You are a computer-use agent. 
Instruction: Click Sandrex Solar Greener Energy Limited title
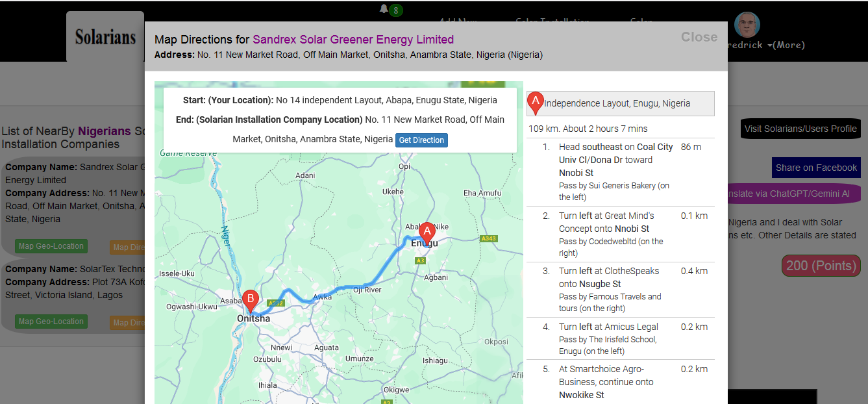tap(353, 40)
